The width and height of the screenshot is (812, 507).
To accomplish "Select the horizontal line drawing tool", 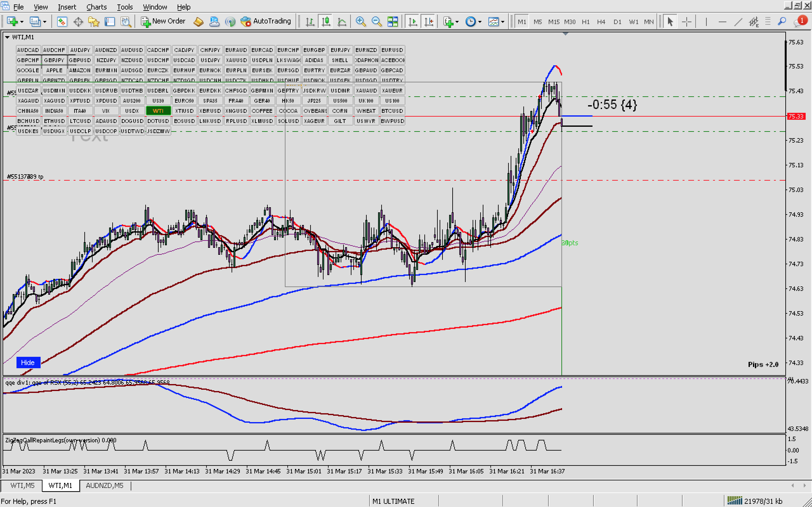I will click(x=722, y=22).
